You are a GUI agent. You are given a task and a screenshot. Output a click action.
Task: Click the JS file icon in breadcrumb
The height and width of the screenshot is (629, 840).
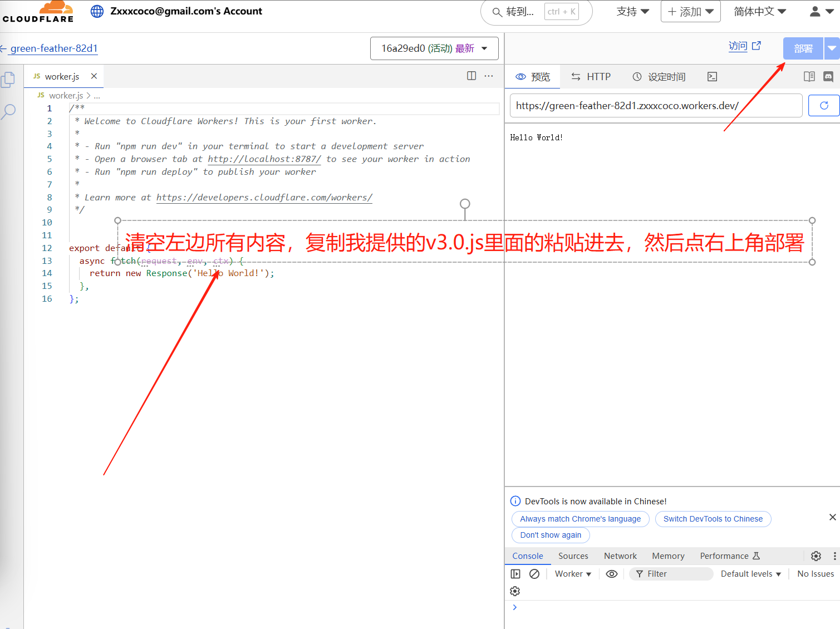click(41, 95)
